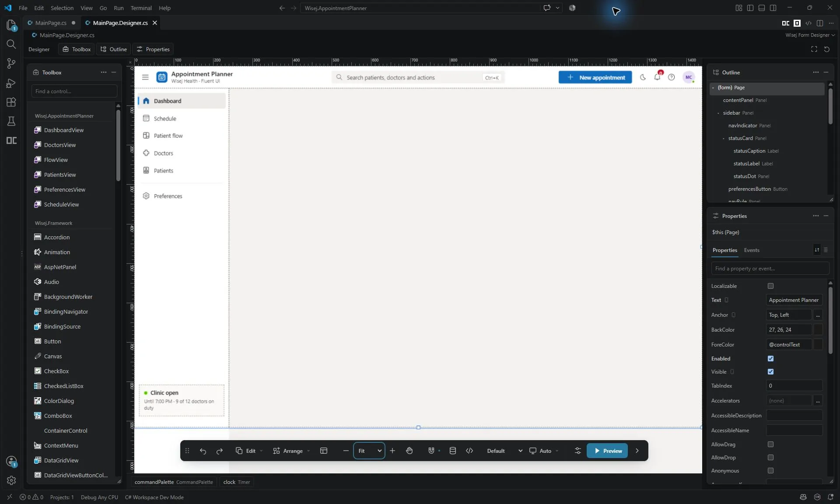Screen dimensions: 840x504
Task: Click the Outline panel toggle button
Action: pyautogui.click(x=113, y=49)
